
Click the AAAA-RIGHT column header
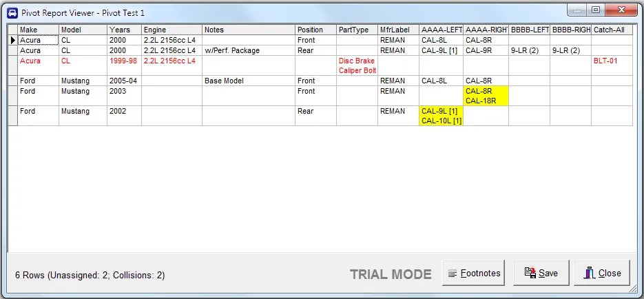point(486,30)
